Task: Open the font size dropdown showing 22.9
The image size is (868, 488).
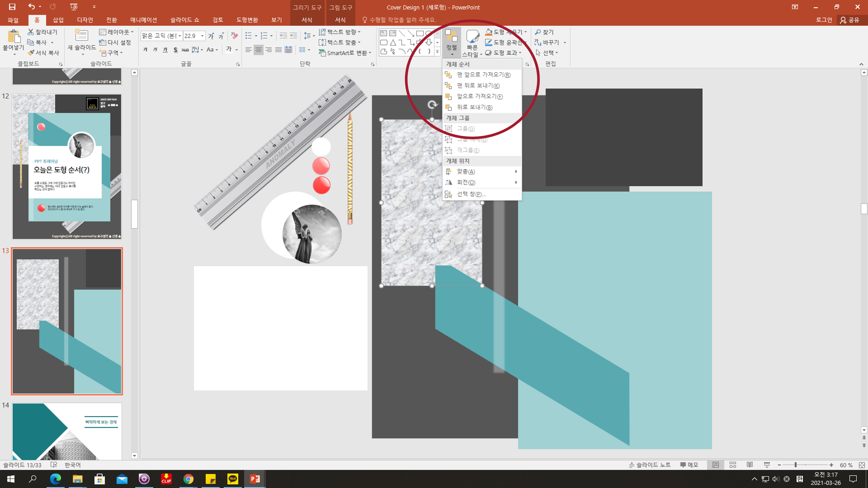Action: pyautogui.click(x=202, y=36)
